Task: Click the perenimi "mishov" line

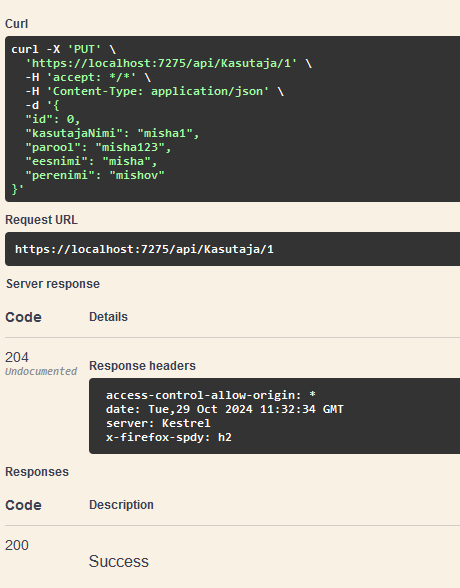Action: click(x=95, y=175)
